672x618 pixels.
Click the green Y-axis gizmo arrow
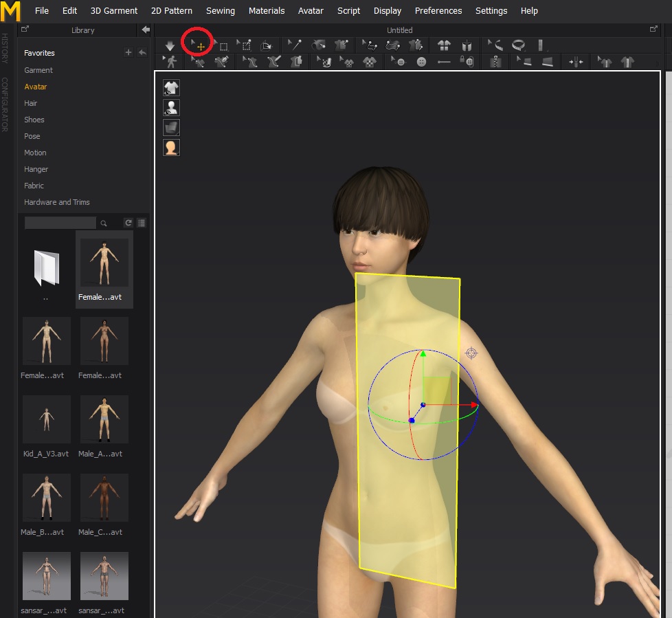[423, 353]
